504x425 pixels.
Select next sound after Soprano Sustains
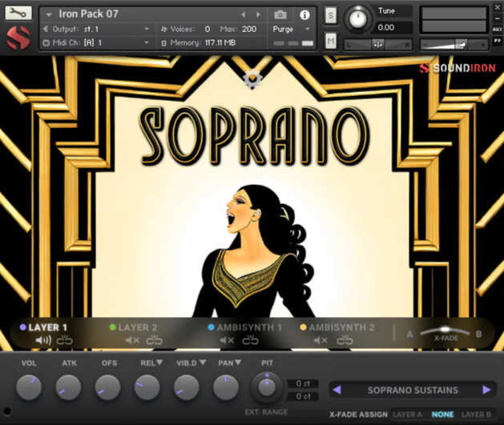pyautogui.click(x=486, y=390)
